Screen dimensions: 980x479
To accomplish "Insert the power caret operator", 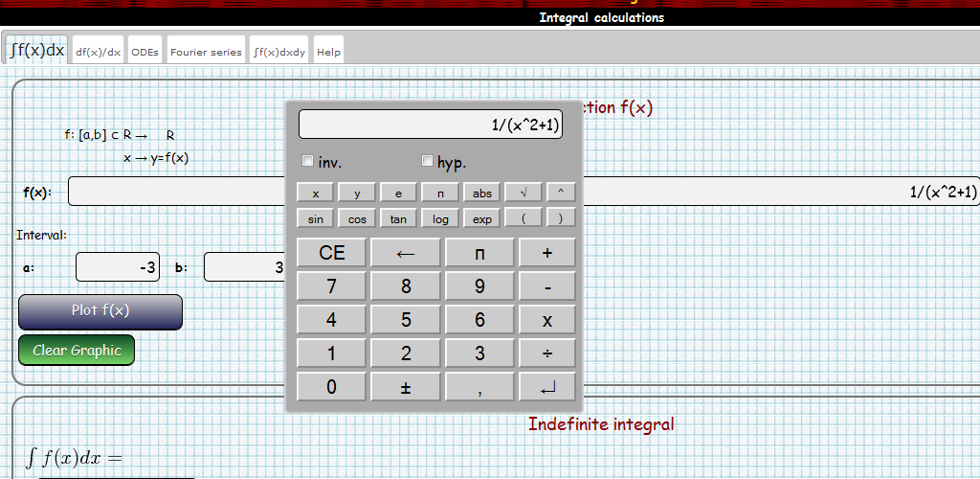I will click(561, 194).
